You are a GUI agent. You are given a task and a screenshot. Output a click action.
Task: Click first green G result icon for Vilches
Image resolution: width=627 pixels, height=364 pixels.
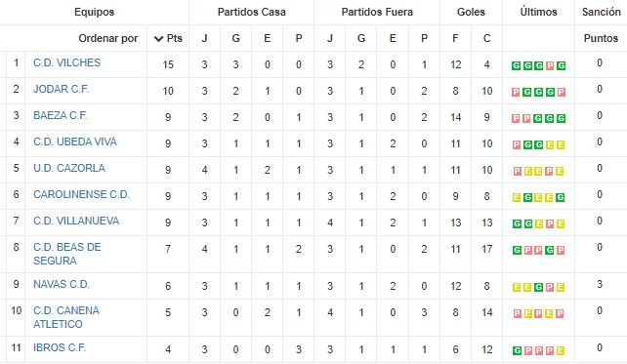pos(517,65)
